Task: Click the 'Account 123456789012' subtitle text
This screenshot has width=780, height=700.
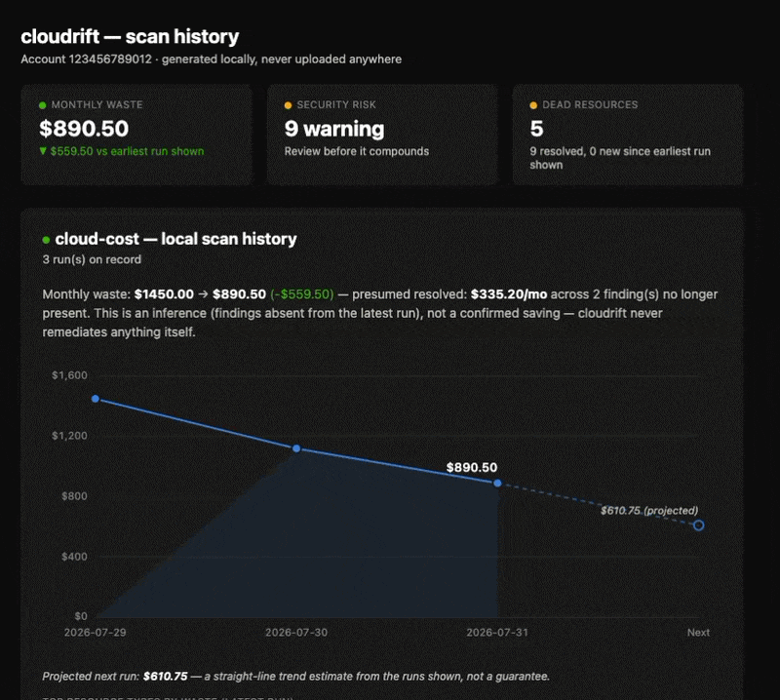Action: [x=86, y=59]
